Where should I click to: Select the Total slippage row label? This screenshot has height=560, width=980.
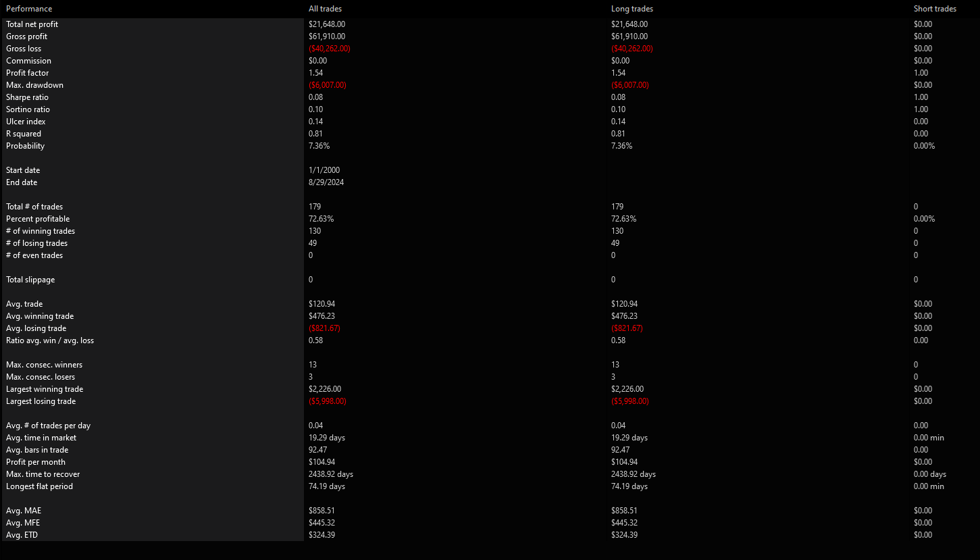click(30, 280)
